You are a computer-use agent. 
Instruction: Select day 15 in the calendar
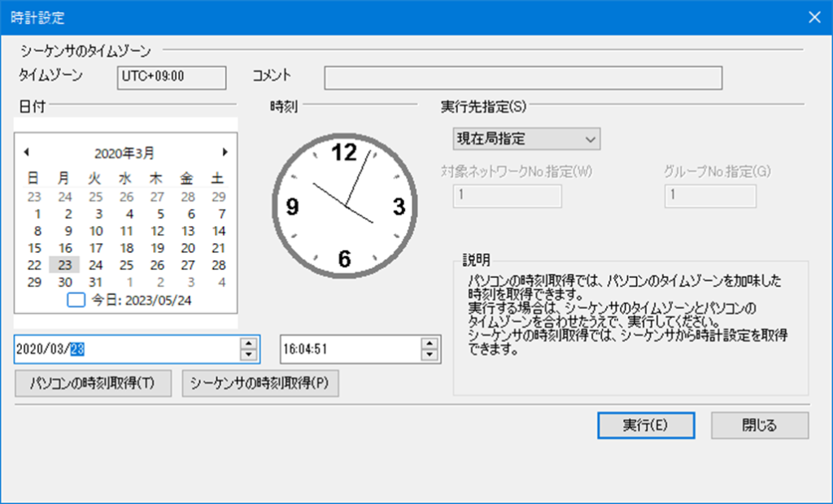(34, 248)
